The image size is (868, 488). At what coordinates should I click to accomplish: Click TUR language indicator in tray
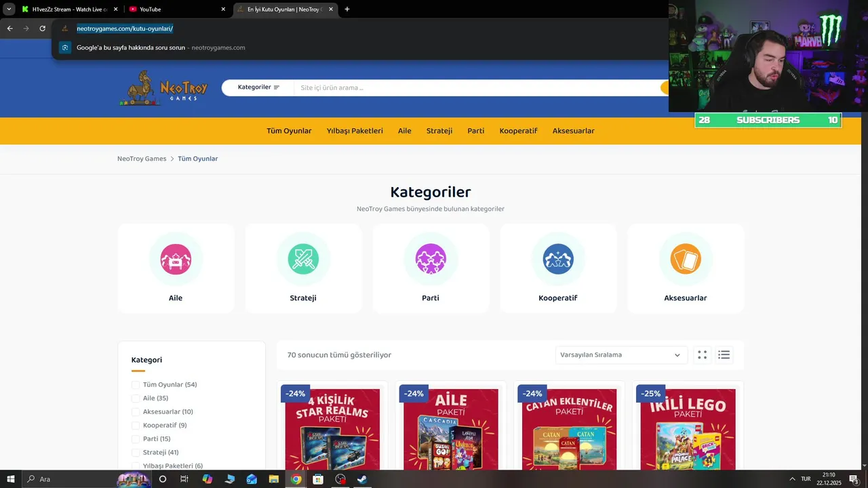806,479
